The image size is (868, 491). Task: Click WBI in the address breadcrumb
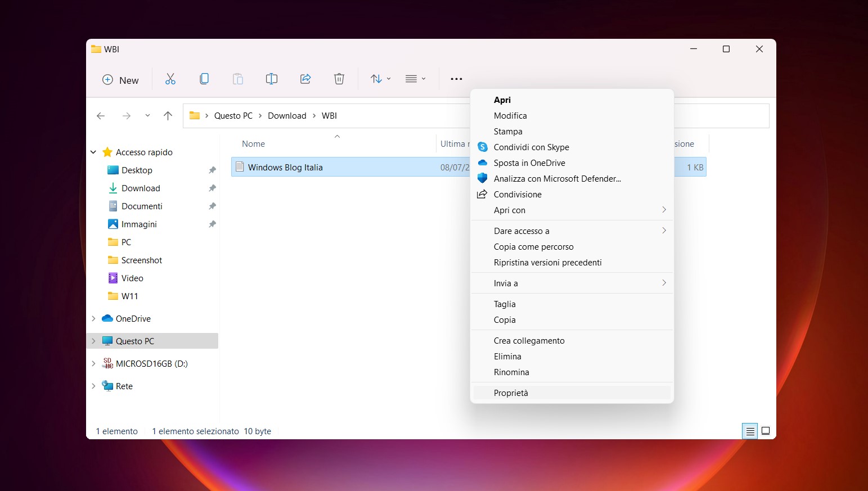(329, 116)
